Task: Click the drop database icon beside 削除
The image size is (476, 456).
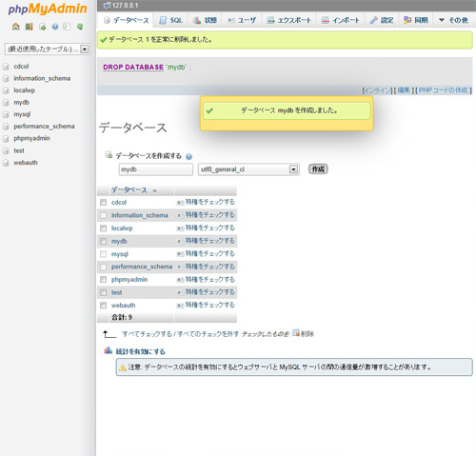Action: click(x=296, y=332)
